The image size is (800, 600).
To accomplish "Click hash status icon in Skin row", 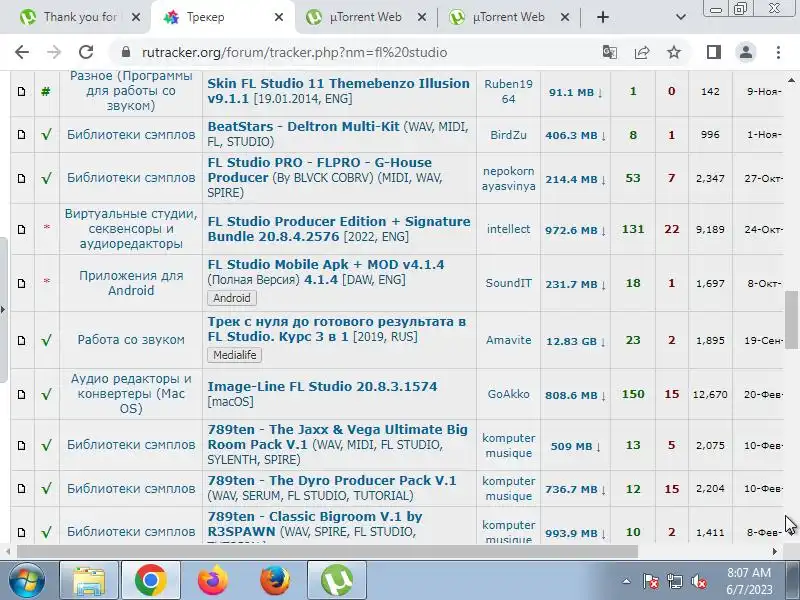I will click(46, 92).
